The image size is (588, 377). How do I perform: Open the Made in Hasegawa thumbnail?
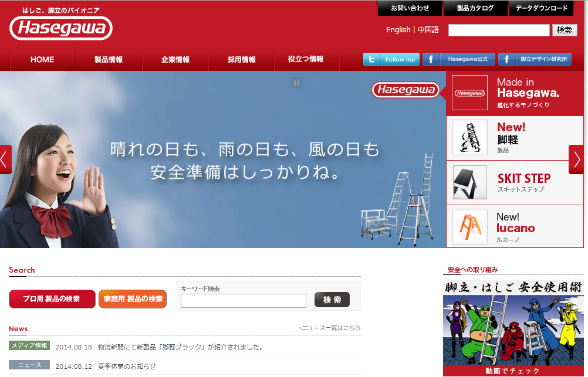(x=469, y=93)
